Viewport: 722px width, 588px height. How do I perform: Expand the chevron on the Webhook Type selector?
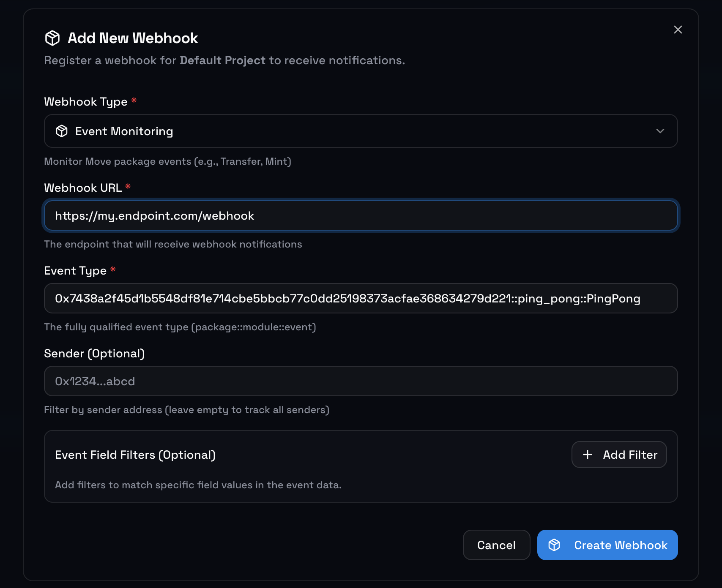660,131
